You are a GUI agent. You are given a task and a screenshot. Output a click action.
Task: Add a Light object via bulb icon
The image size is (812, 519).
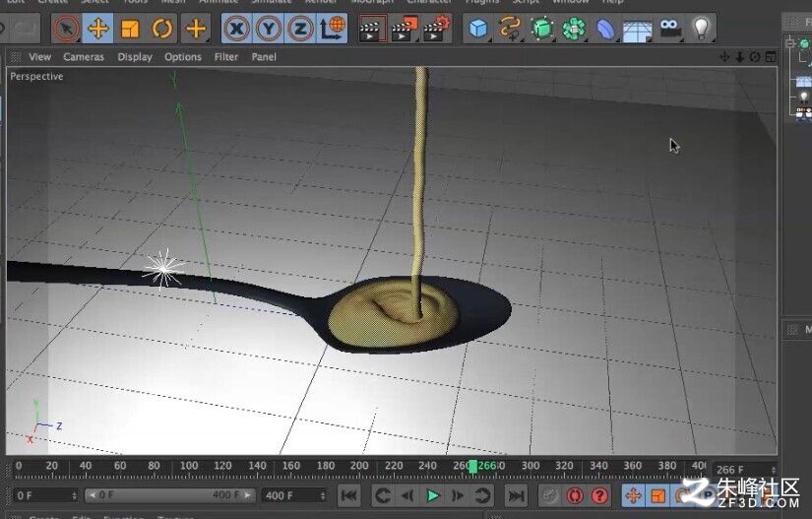[x=701, y=28]
